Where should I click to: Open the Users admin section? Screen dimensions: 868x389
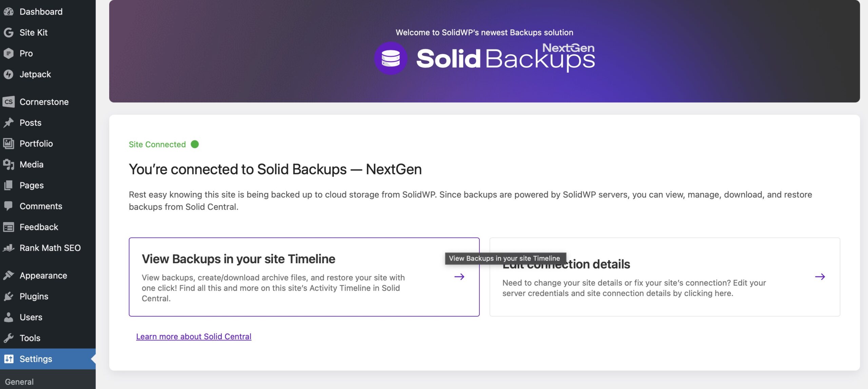coord(31,317)
